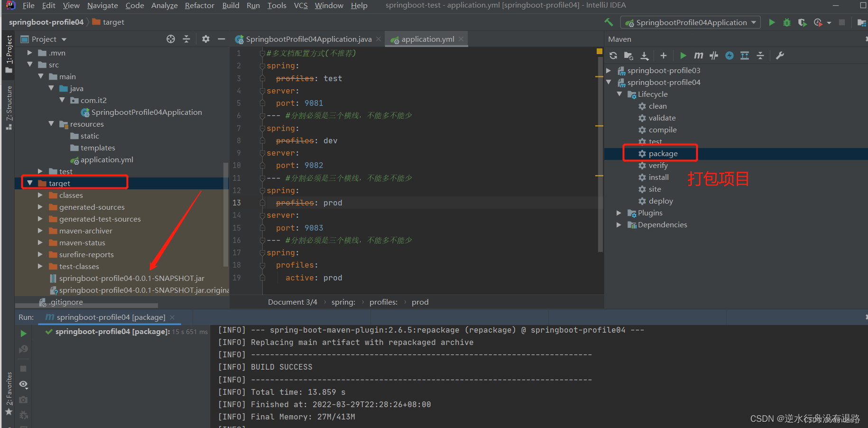Click the Build Project hammer icon

609,22
